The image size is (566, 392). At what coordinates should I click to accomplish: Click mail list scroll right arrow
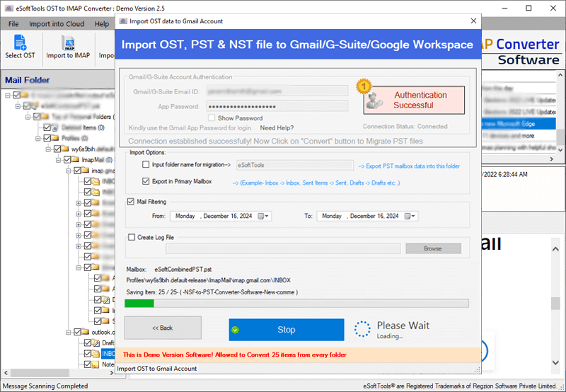(x=551, y=158)
